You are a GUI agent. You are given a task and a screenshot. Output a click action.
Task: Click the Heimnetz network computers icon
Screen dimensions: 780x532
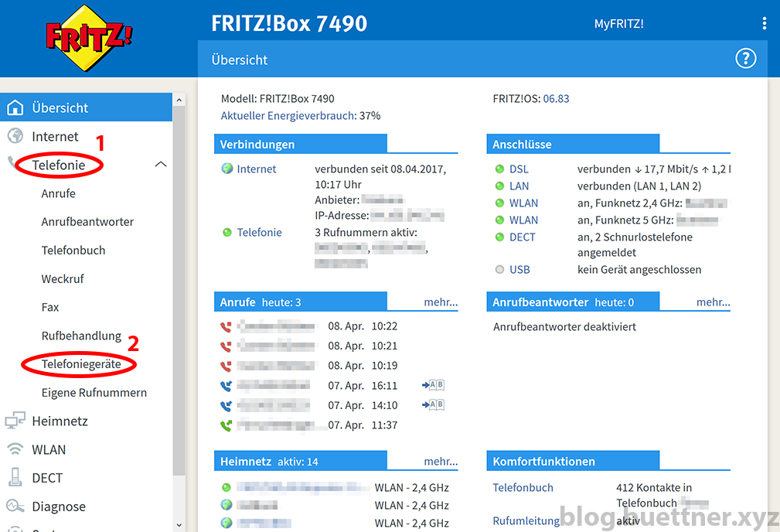(x=15, y=421)
